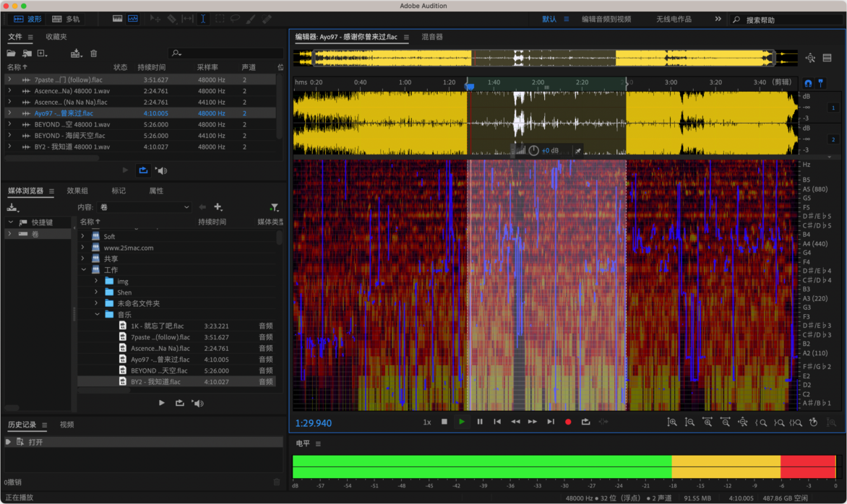
Task: Click the add shortcut plus icon
Action: click(x=218, y=207)
